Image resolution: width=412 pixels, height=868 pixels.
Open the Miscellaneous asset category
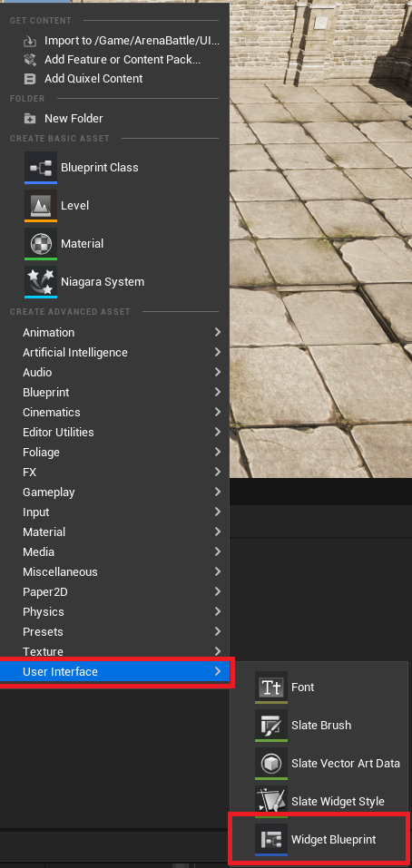click(x=114, y=571)
